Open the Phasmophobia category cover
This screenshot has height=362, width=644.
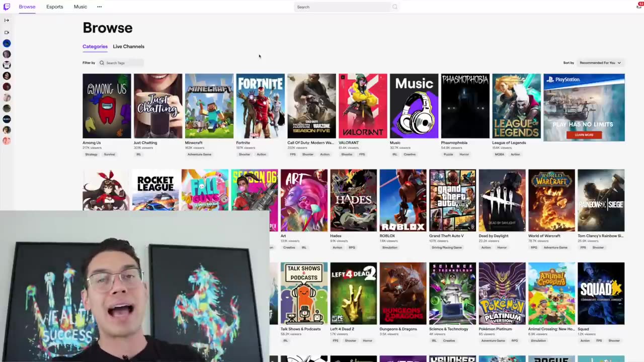tap(465, 106)
